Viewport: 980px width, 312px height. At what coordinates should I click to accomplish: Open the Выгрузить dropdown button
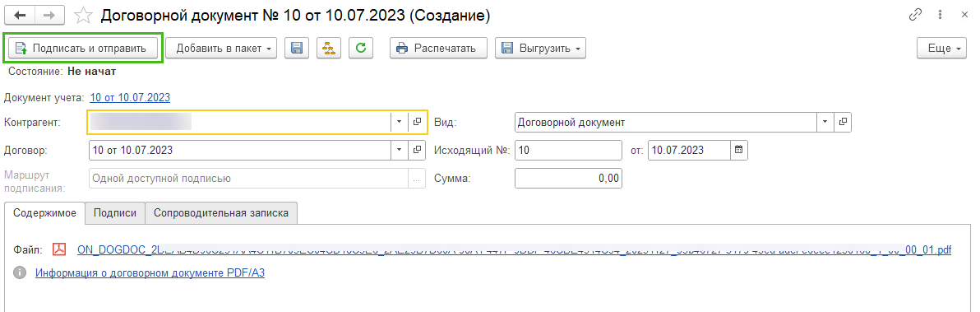click(x=540, y=48)
